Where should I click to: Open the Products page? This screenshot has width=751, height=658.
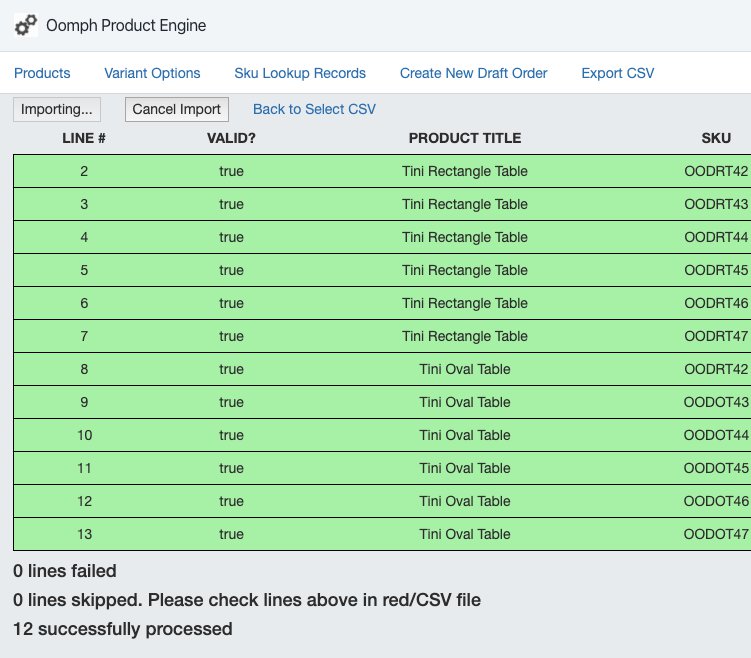pos(42,73)
